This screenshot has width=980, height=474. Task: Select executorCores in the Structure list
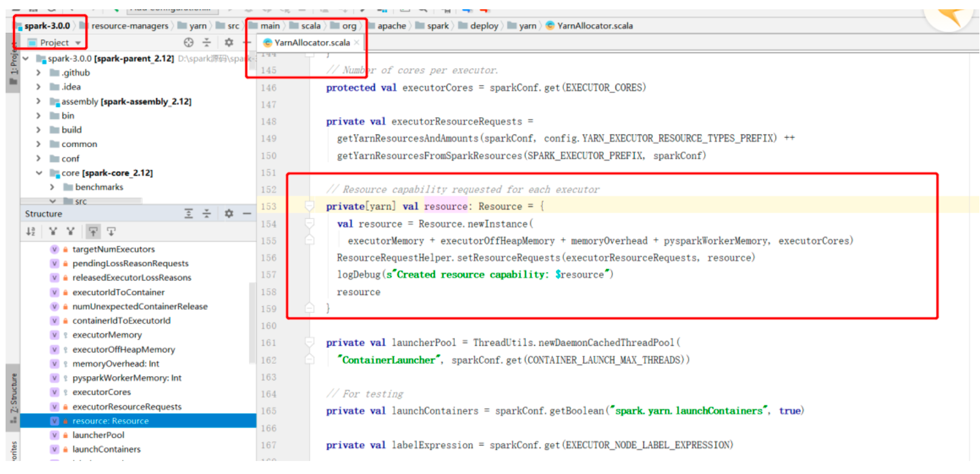102,392
